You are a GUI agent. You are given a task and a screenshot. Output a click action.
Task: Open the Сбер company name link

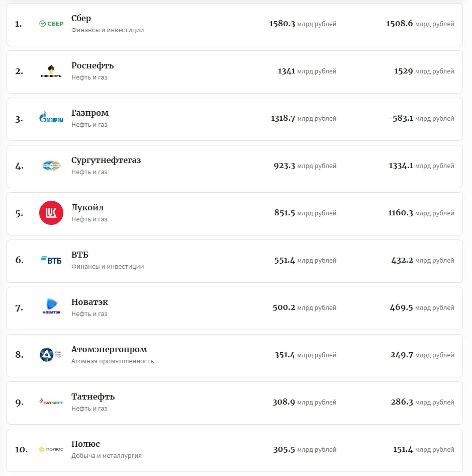tap(81, 19)
